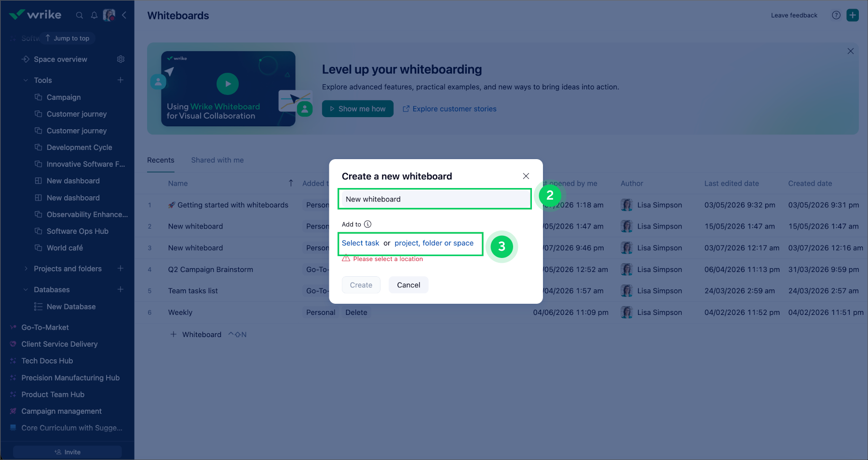Screen dimensions: 868x460
Task: Add item to Projects and folders
Action: point(121,269)
